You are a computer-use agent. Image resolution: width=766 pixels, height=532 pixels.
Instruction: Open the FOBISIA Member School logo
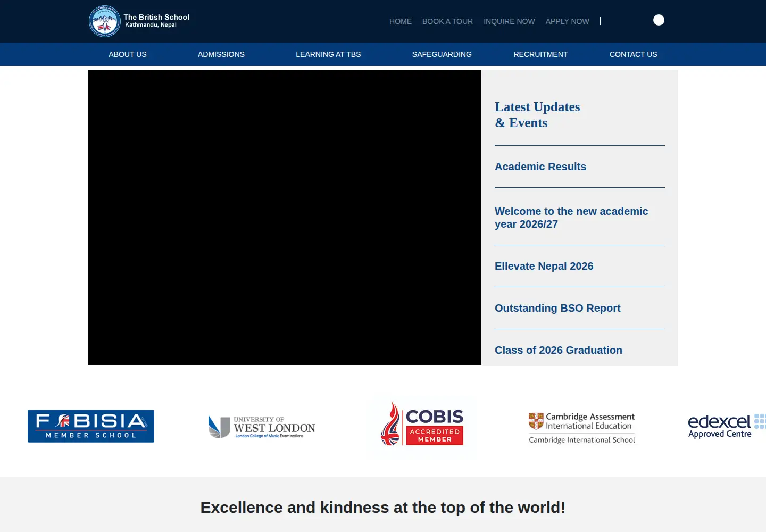click(91, 426)
